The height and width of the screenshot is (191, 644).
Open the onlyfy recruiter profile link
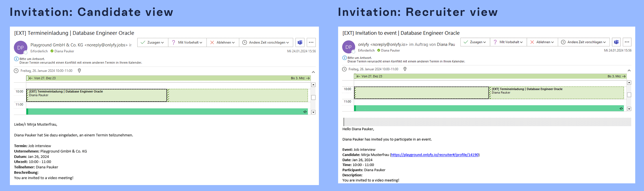[x=434, y=155]
